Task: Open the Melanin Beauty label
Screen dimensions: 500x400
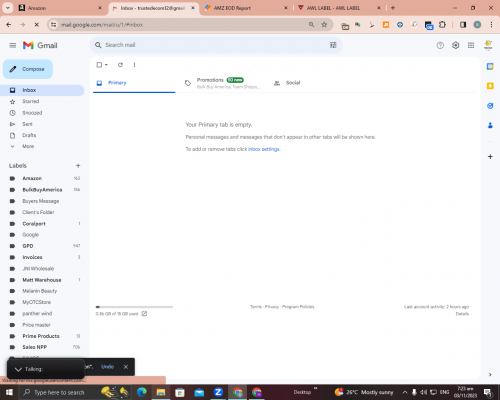Action: pyautogui.click(x=42, y=291)
